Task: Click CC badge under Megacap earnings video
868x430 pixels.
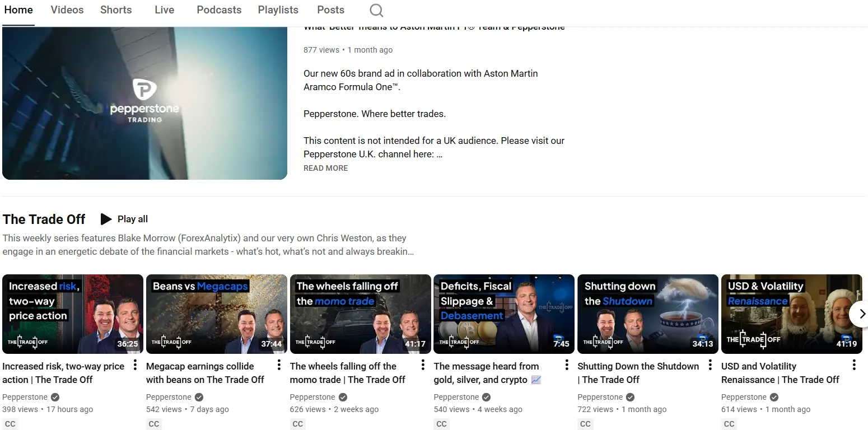Action: click(x=154, y=424)
